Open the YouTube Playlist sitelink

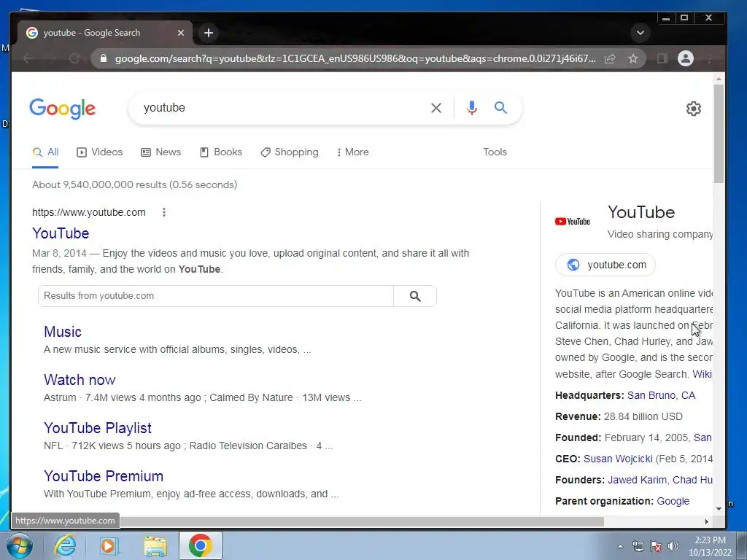tap(98, 428)
